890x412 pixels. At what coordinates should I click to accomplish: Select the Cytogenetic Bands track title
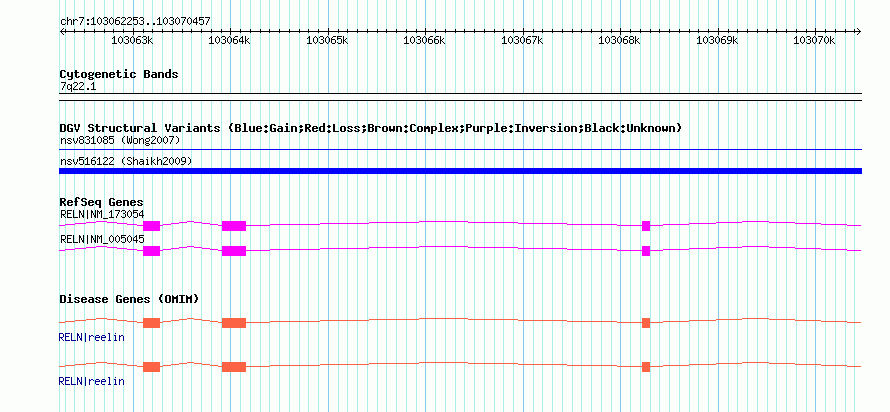(119, 74)
